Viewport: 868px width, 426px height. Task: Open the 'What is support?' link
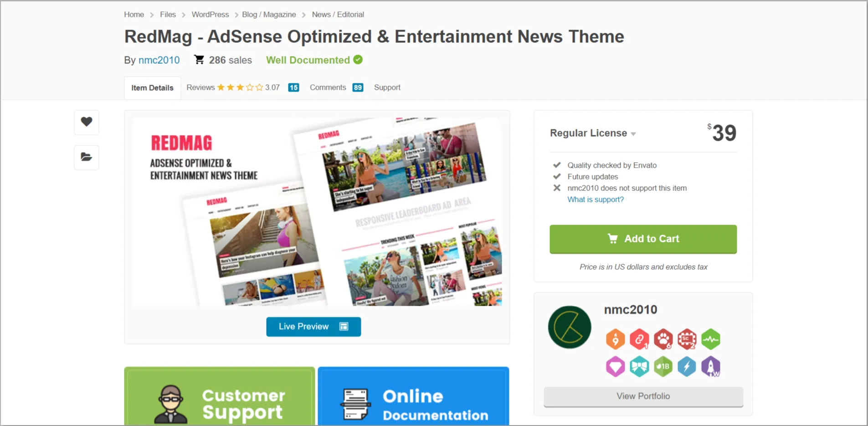(596, 200)
